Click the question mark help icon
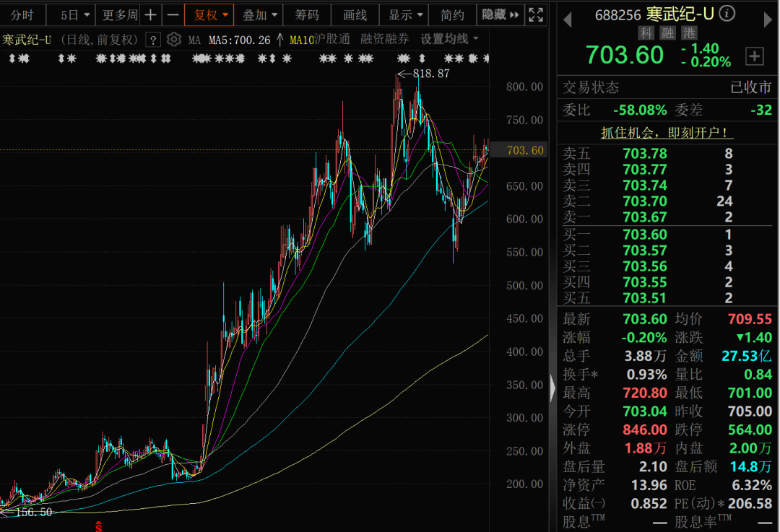 coord(153,40)
